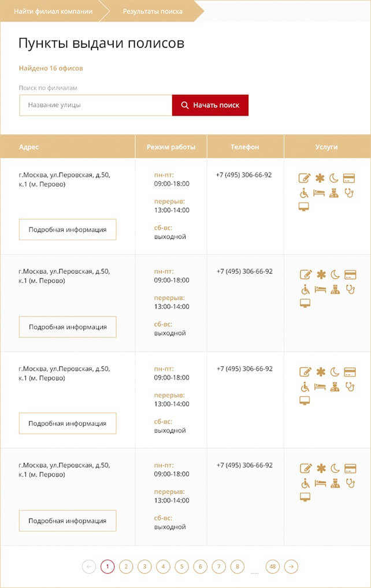Click the doctor icon in the third office row
The width and height of the screenshot is (371, 588).
pos(335,386)
